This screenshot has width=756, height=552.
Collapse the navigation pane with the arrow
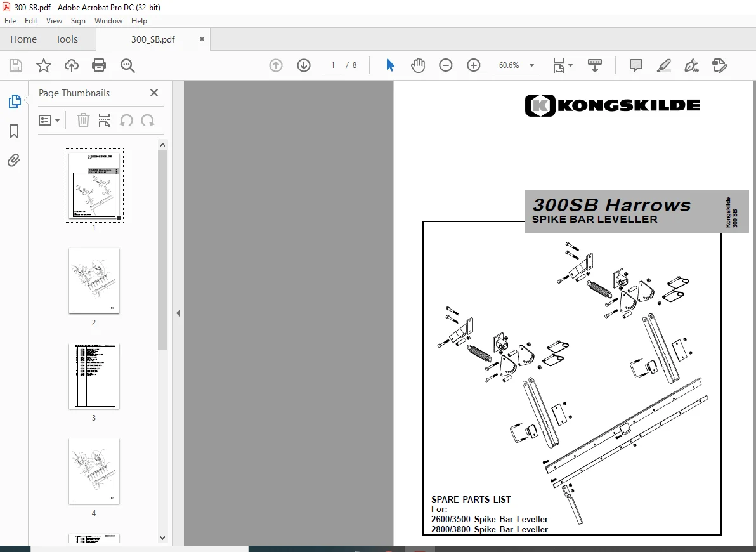tap(178, 313)
